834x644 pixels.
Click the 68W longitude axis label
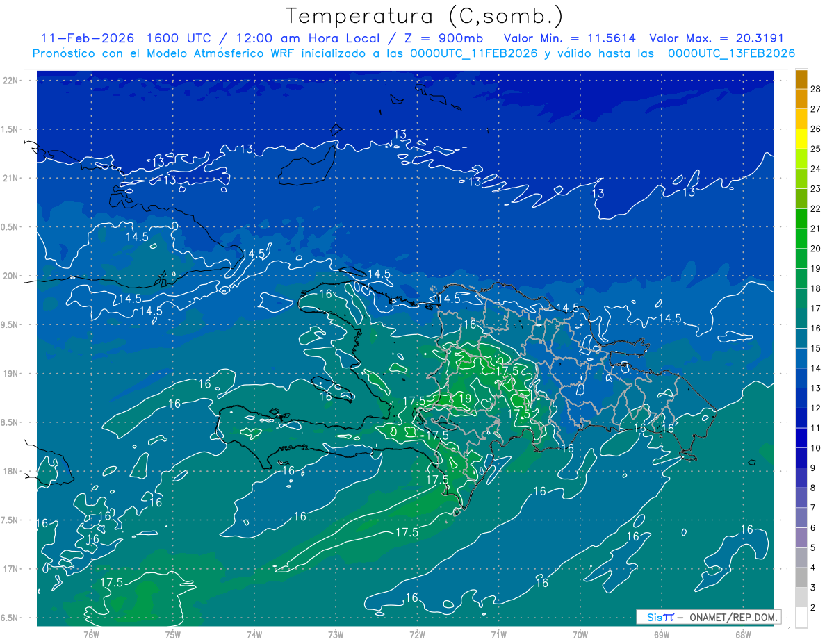(x=742, y=634)
